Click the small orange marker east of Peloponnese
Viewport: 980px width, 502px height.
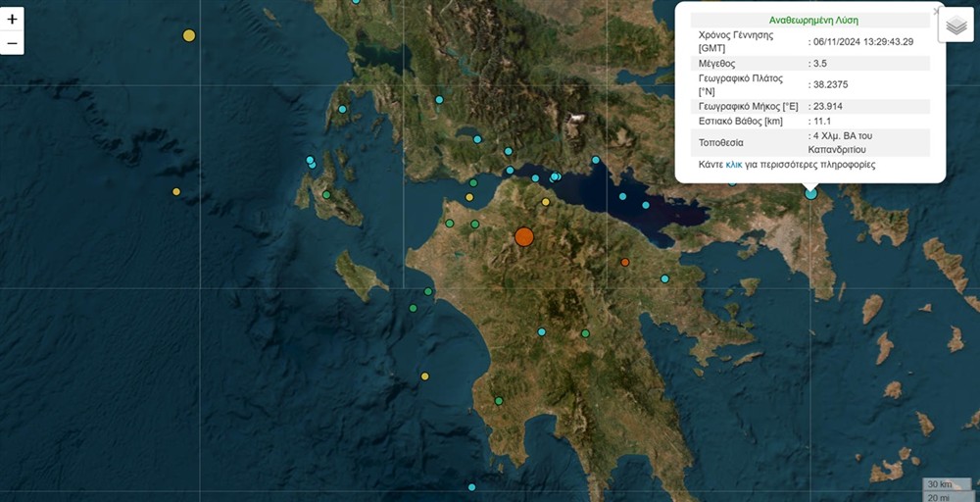(x=624, y=262)
